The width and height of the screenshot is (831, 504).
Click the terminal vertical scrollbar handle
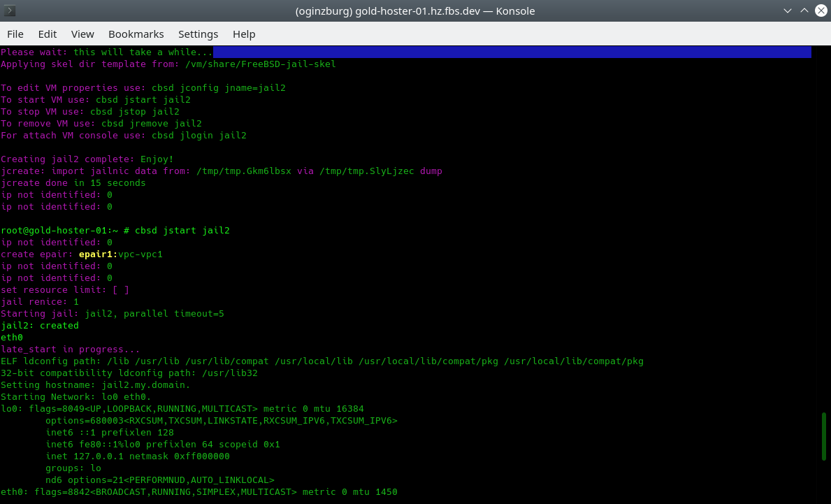[x=824, y=436]
